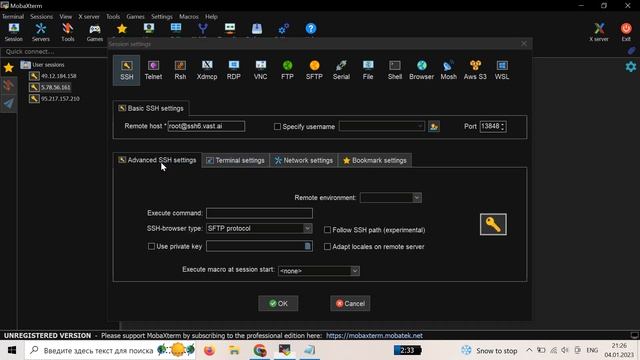Click the Exit power icon
The height and width of the screenshot is (360, 640).
(x=626, y=32)
